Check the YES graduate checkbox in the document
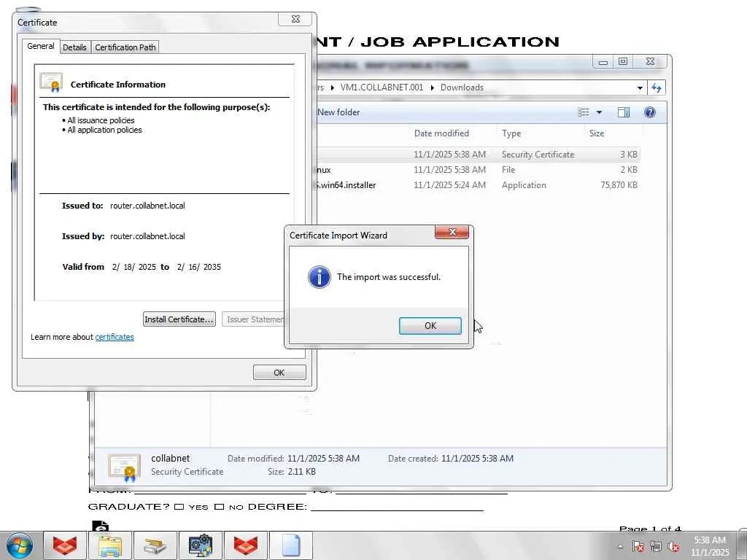The height and width of the screenshot is (560, 747). click(x=179, y=507)
